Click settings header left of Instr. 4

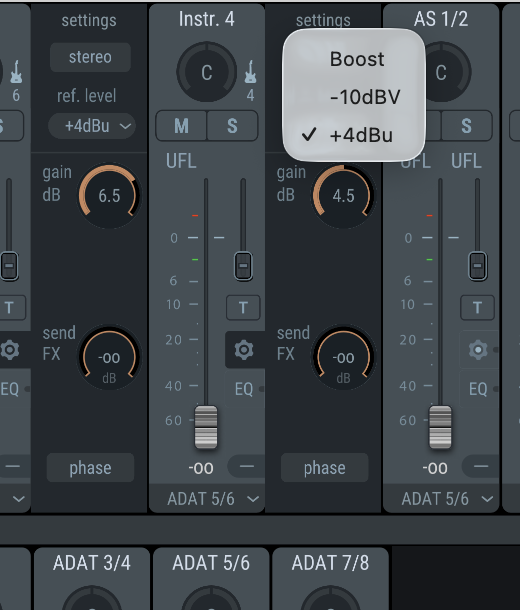tap(89, 20)
